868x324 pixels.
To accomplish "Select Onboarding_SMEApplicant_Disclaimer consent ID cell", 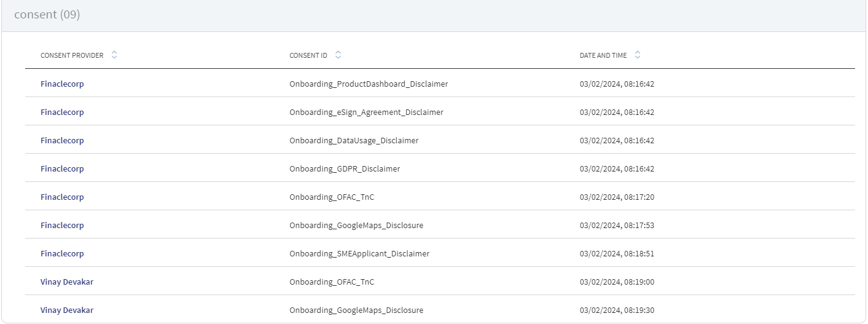I will coord(359,253).
